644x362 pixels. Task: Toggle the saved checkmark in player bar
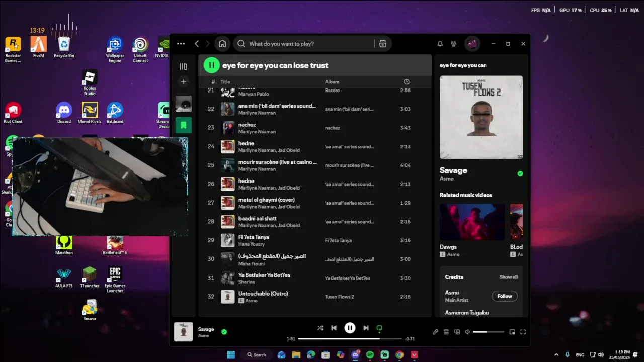tap(224, 332)
